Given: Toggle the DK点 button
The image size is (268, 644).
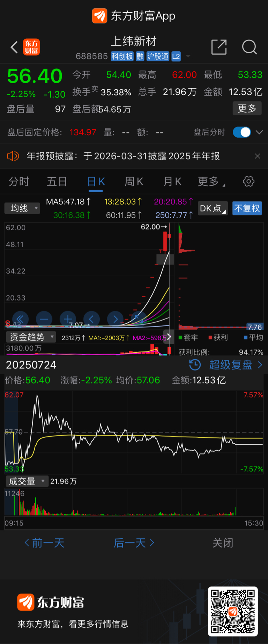Looking at the screenshot, I should click(213, 208).
